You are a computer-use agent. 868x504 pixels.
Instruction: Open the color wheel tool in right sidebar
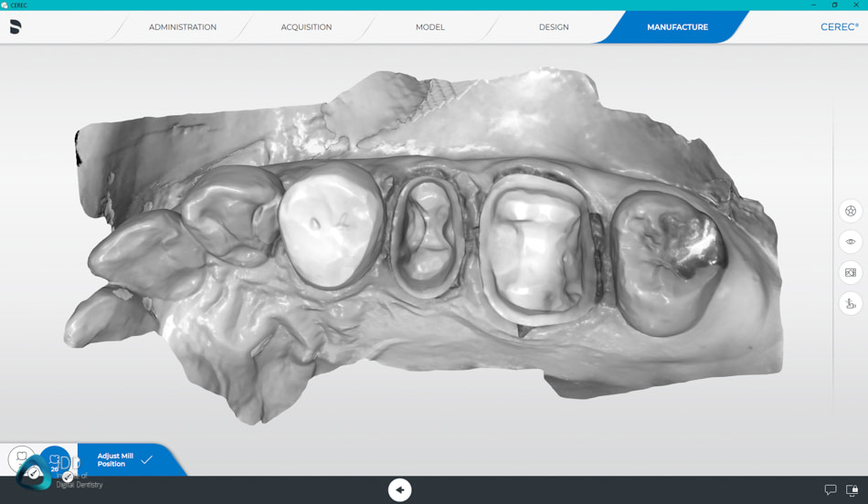tap(851, 211)
